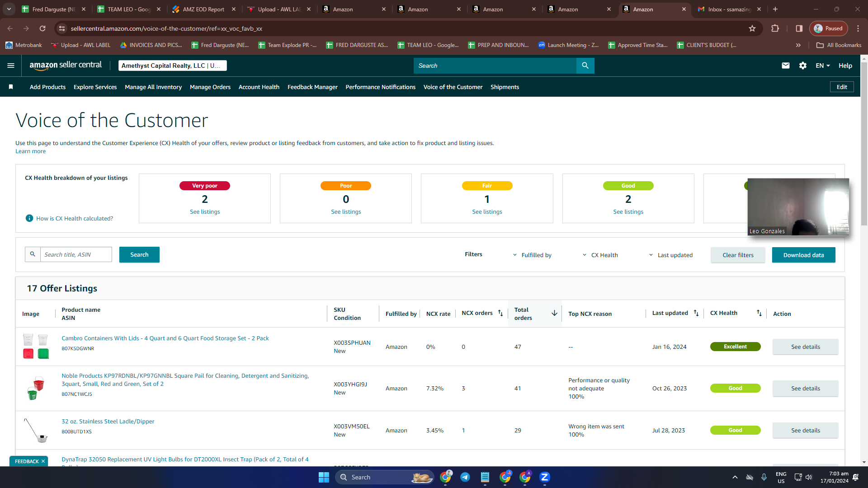868x488 pixels.
Task: Open the browser extensions puzzle icon
Action: click(x=775, y=28)
